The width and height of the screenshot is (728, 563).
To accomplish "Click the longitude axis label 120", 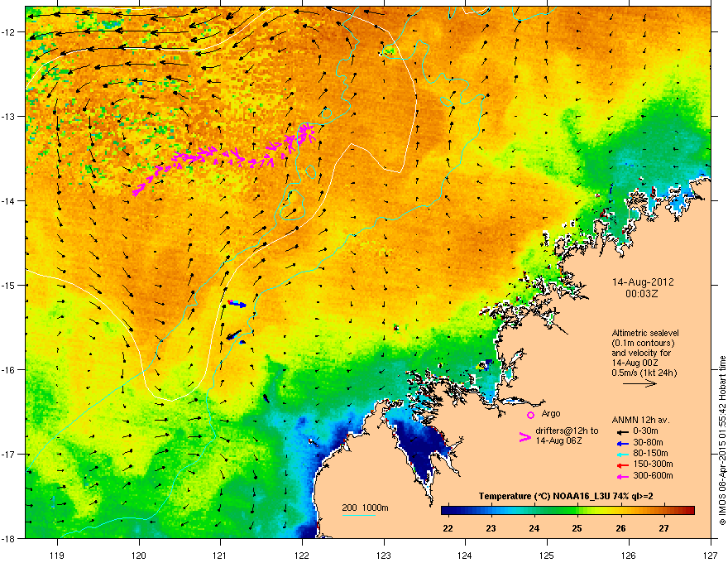I will click(139, 555).
